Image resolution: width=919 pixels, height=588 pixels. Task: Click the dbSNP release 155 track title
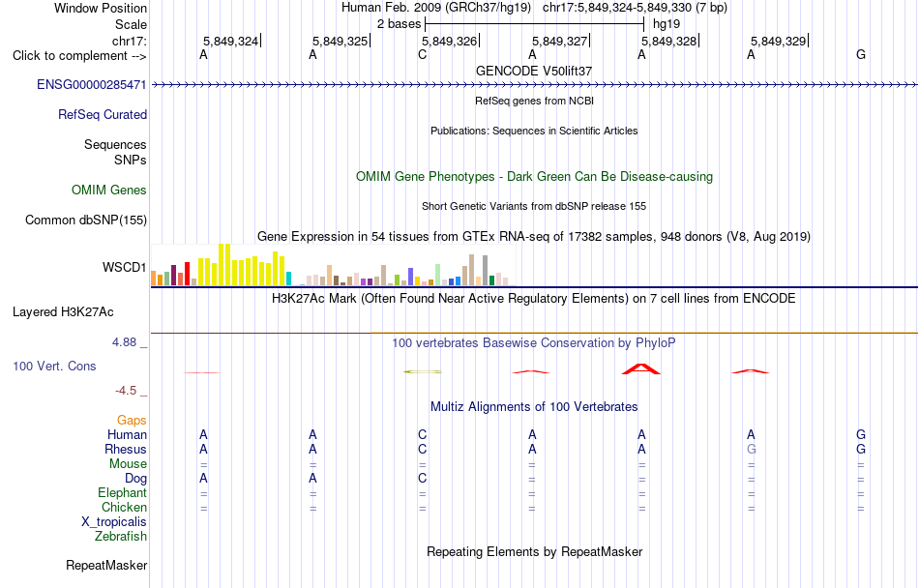[x=534, y=206]
